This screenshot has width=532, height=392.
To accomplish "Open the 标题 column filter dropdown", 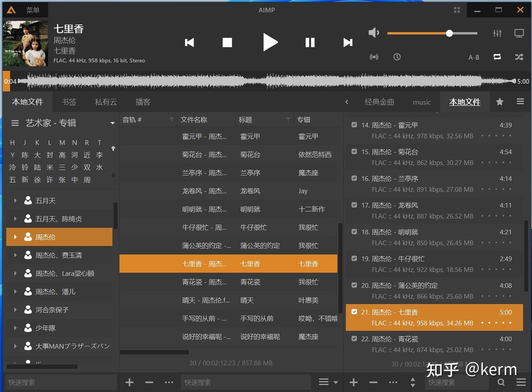I will pyautogui.click(x=288, y=120).
